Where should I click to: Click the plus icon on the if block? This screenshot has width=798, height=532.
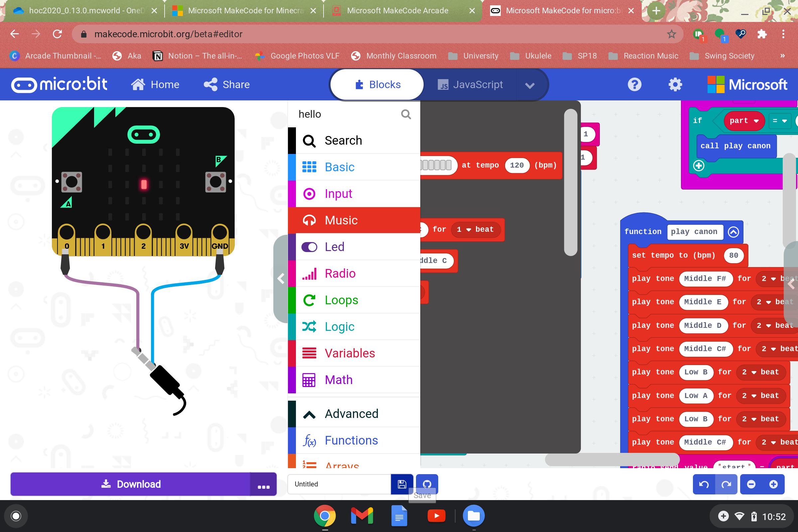(x=699, y=166)
